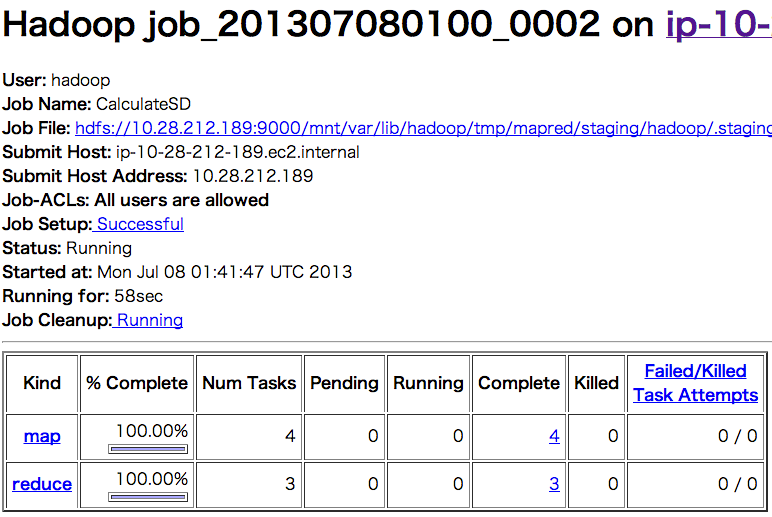
Task: Click the % Complete column header
Action: click(x=137, y=383)
